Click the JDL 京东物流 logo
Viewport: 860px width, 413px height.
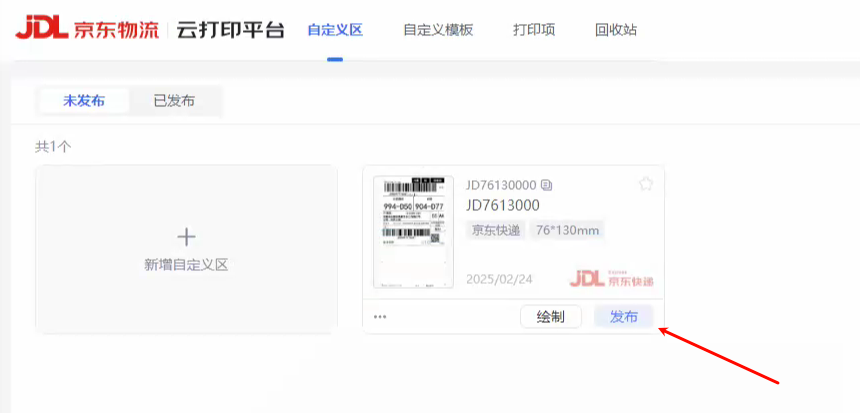click(x=87, y=29)
